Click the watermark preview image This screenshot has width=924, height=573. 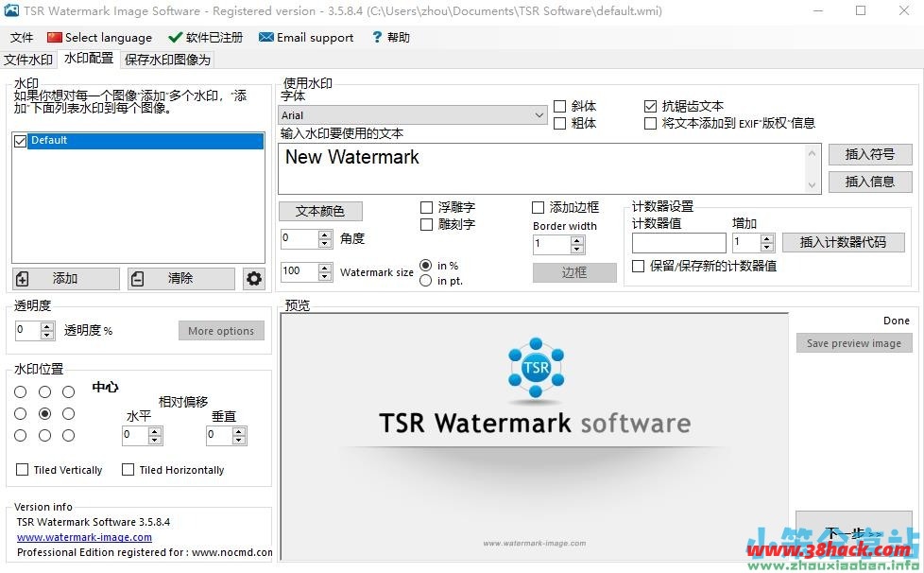[534, 436]
